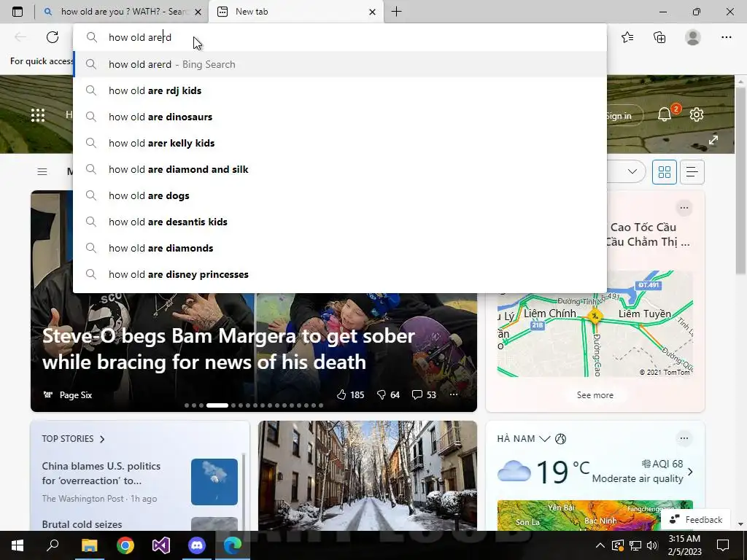Viewport: 747px width, 560px height.
Task: Click See more on traffic card
Action: 595,394
